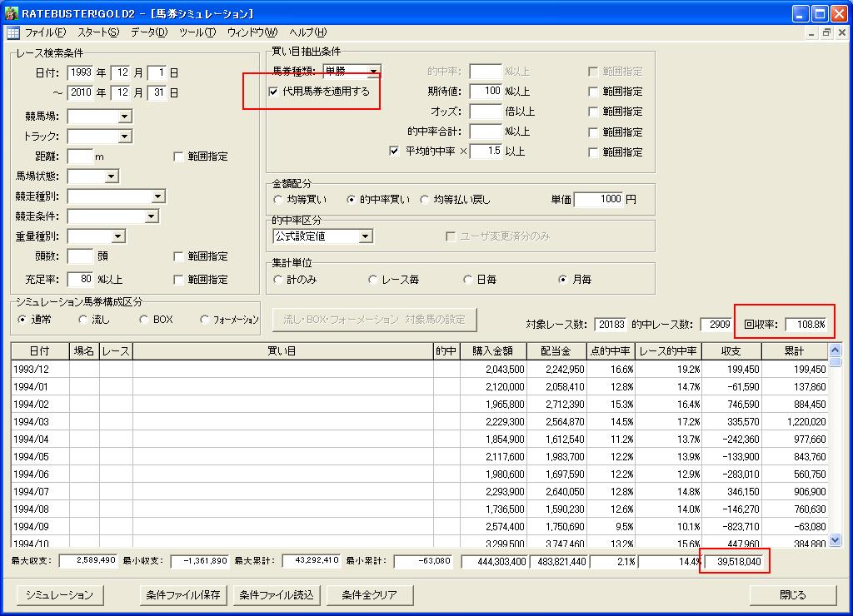Toggle 平均的中率 checkbox
853x616 pixels.
[394, 152]
